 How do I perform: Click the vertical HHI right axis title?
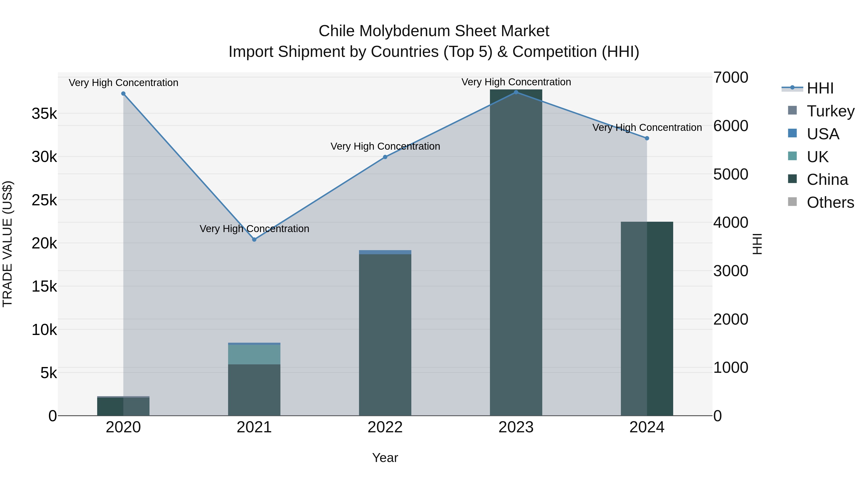(x=758, y=244)
